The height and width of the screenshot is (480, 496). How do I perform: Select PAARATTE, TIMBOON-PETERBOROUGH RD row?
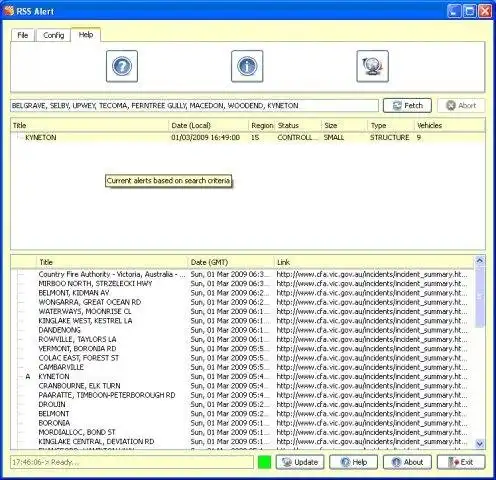tap(242, 395)
